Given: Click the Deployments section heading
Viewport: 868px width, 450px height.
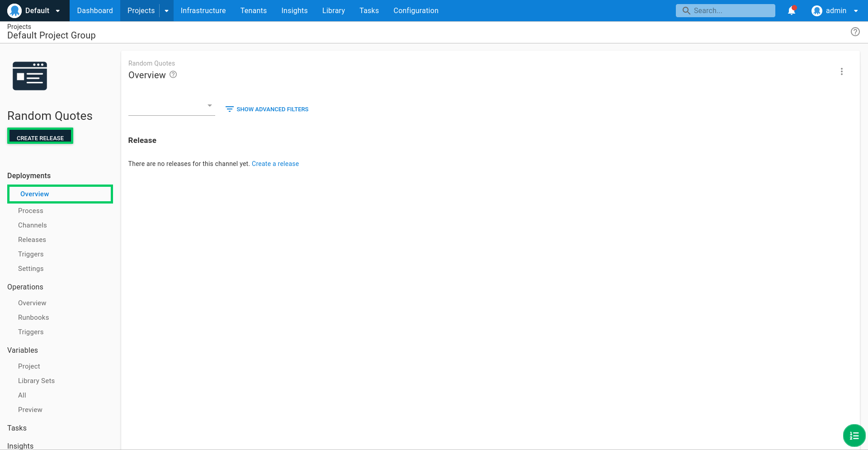Looking at the screenshot, I should tap(29, 175).
